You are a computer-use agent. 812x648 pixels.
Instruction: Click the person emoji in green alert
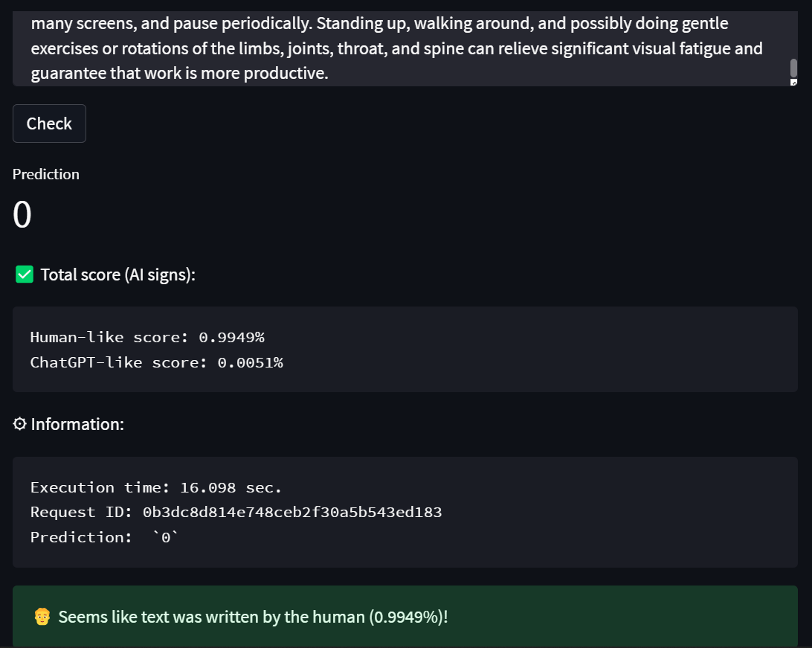click(42, 617)
